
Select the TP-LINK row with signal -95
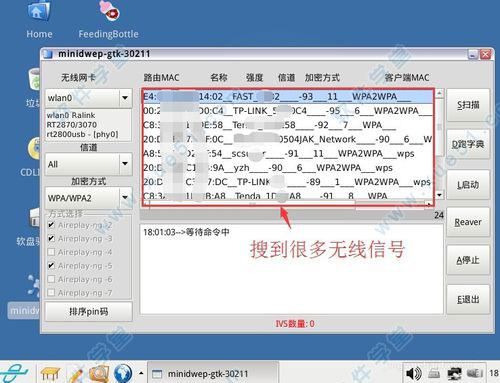point(288,111)
